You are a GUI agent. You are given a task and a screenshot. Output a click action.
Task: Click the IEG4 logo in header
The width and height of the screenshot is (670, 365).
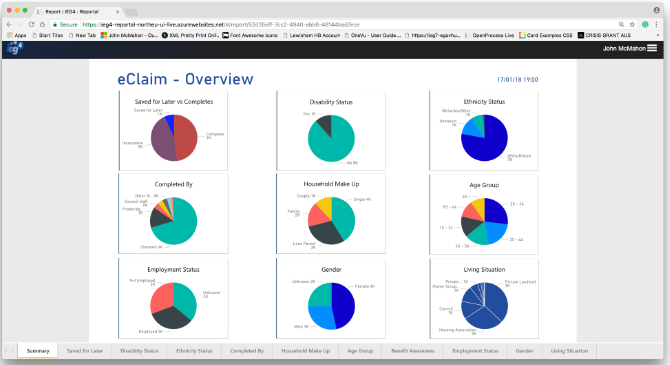point(15,48)
